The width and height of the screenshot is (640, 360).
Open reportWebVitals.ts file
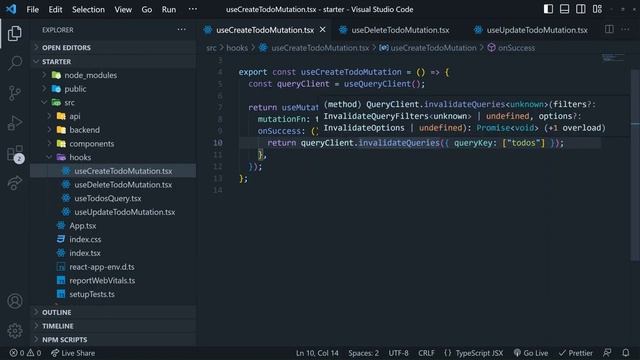click(113, 280)
